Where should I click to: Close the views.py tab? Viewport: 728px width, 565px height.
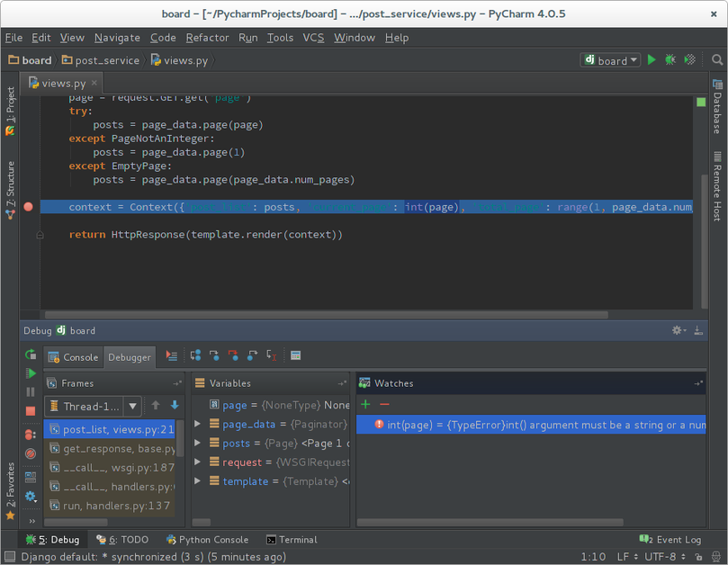click(x=94, y=83)
